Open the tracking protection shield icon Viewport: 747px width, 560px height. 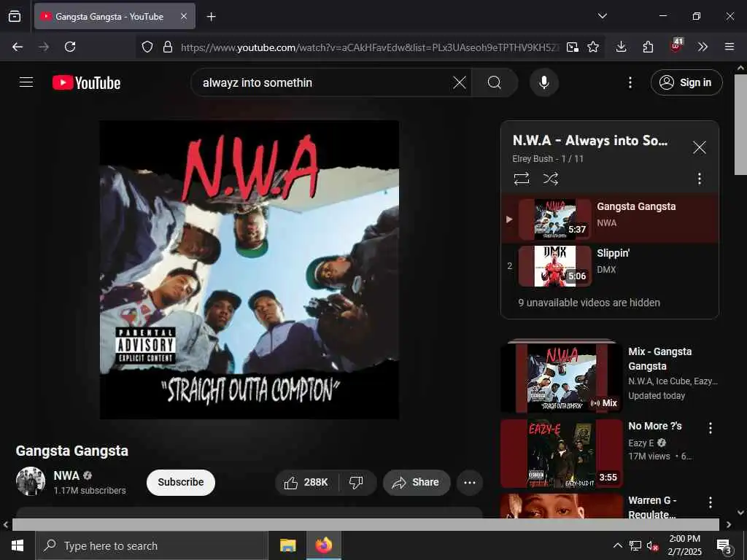147,47
